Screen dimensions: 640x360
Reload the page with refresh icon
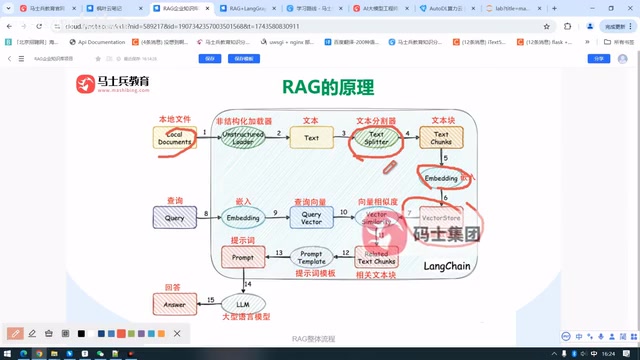coord(39,26)
